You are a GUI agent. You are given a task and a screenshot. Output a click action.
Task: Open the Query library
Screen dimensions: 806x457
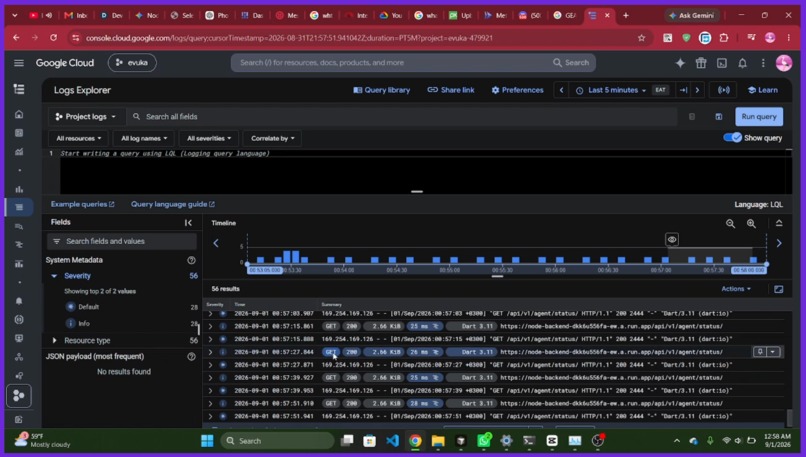381,90
